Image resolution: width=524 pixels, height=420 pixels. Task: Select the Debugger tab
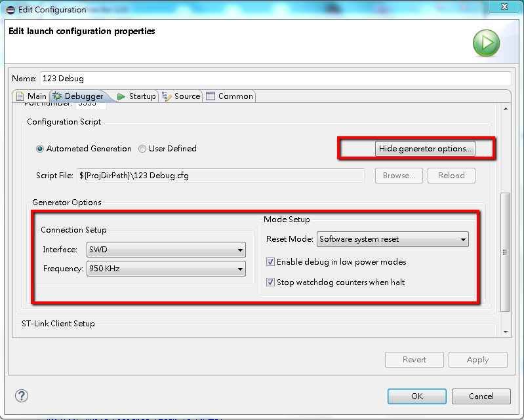(x=78, y=96)
